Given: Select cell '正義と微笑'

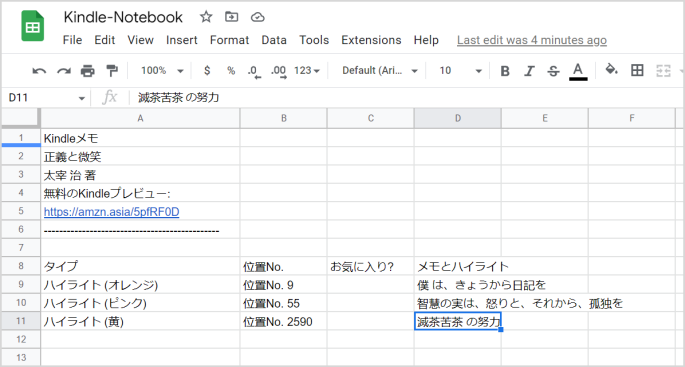Looking at the screenshot, I should pyautogui.click(x=140, y=156).
